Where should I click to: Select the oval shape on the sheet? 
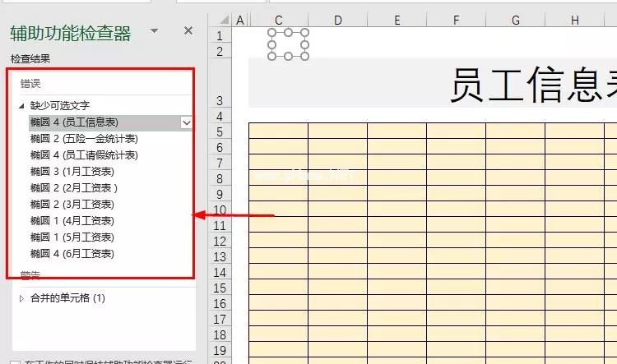coord(289,44)
